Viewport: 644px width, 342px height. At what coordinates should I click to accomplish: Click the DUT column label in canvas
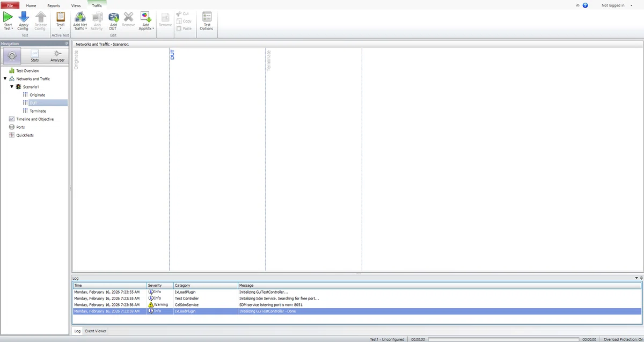tap(172, 55)
